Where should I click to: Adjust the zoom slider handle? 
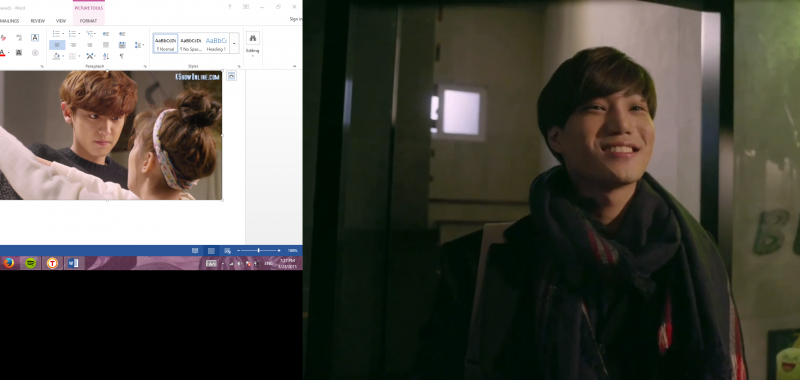[x=259, y=250]
